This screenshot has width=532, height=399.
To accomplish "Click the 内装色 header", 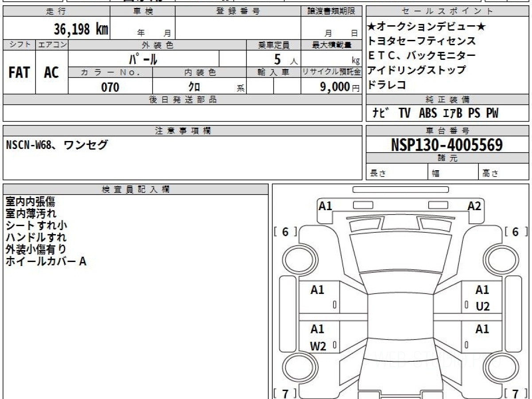I will point(199,72).
